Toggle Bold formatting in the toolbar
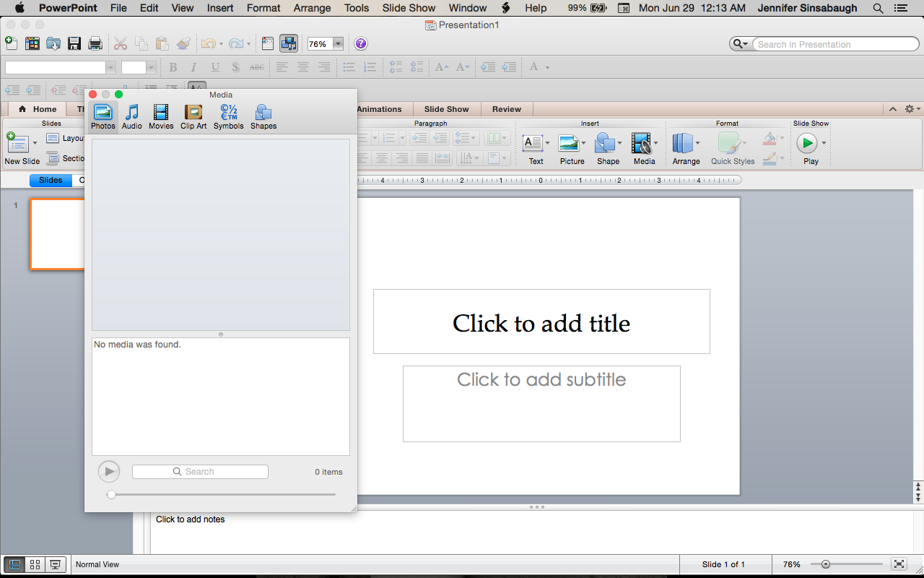This screenshot has height=578, width=924. [x=173, y=67]
